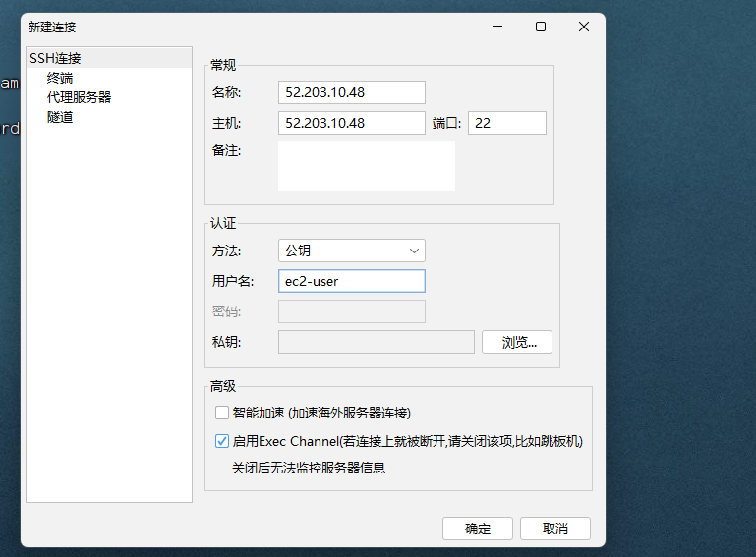Screen dimensions: 756x557
Task: Click the 私钥: label
Action: coord(226,342)
